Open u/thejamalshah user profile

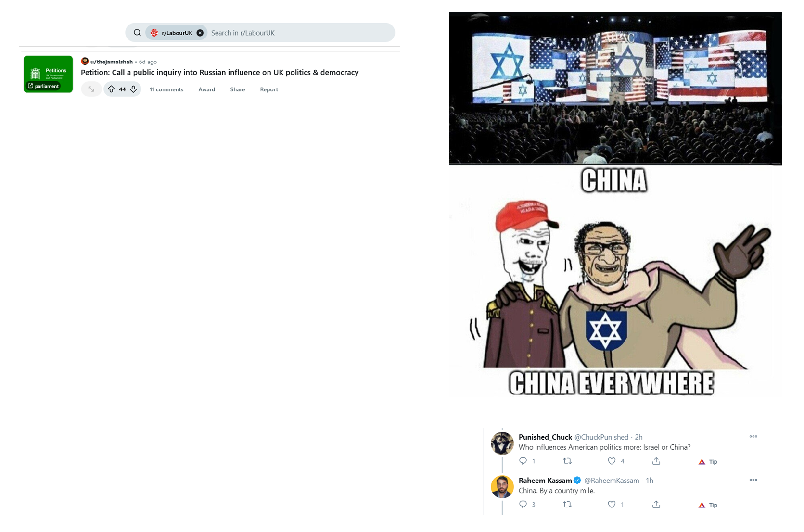click(111, 62)
